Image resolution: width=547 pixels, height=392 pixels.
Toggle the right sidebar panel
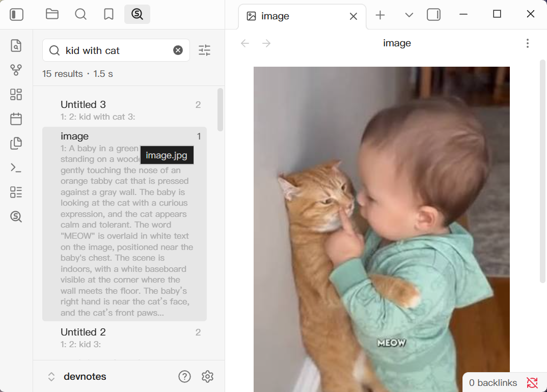click(x=433, y=15)
